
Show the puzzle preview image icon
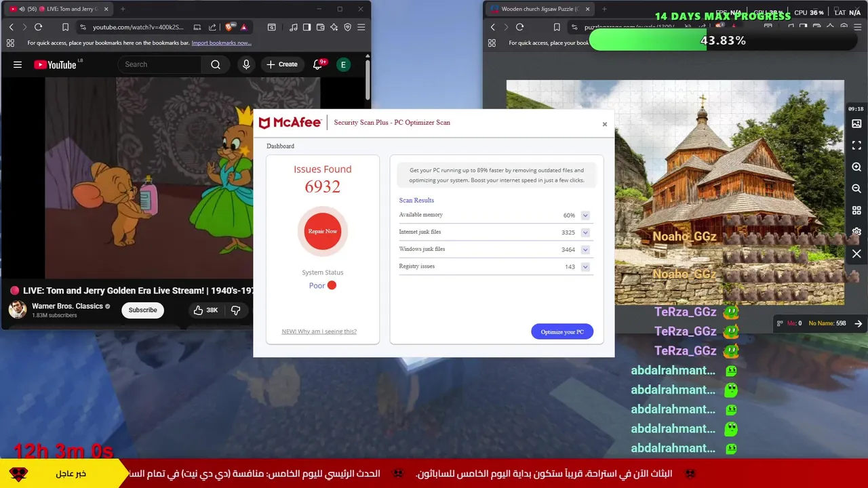click(x=856, y=123)
